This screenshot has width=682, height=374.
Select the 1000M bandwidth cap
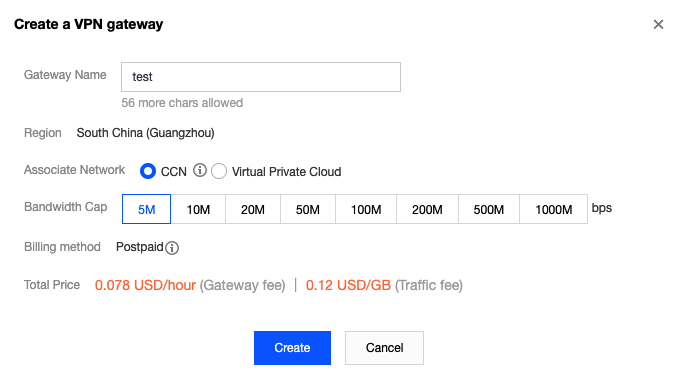tap(553, 209)
